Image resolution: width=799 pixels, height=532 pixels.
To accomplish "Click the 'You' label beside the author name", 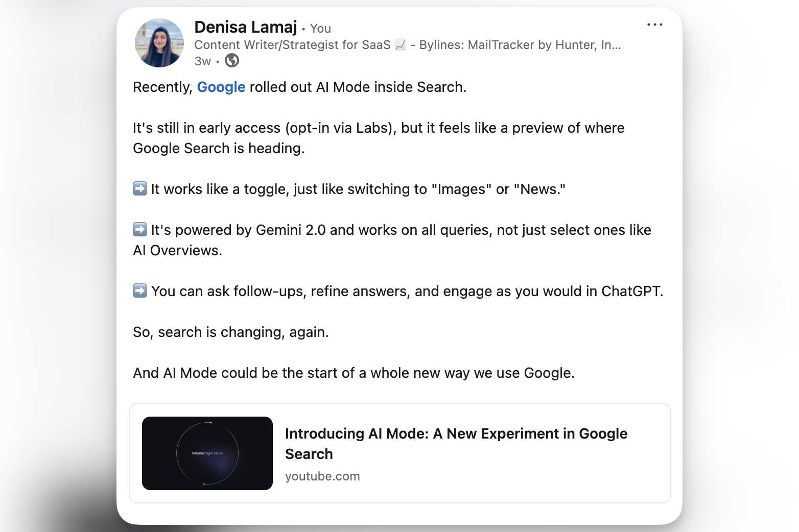I will click(x=320, y=29).
